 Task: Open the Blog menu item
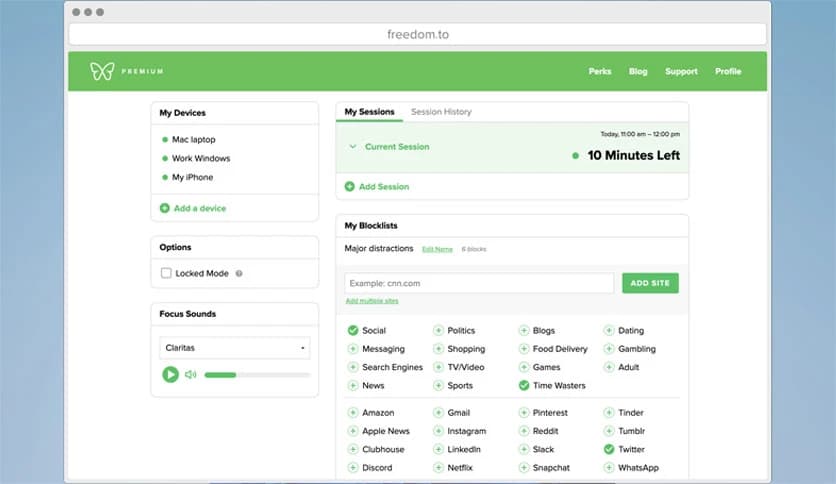point(638,71)
